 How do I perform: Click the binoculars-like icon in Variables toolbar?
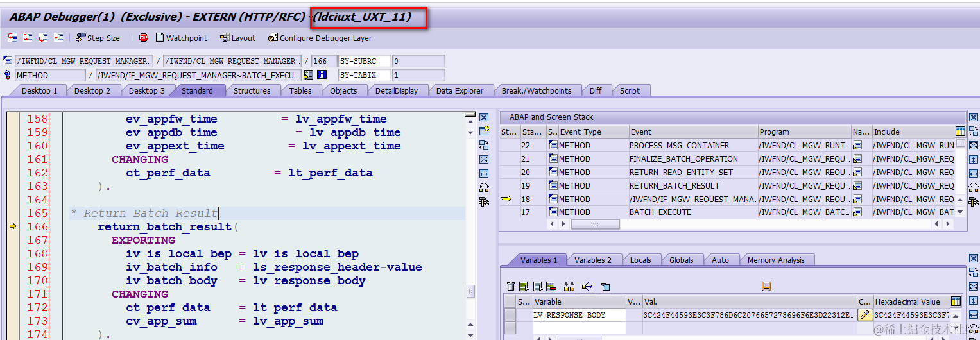coord(569,286)
